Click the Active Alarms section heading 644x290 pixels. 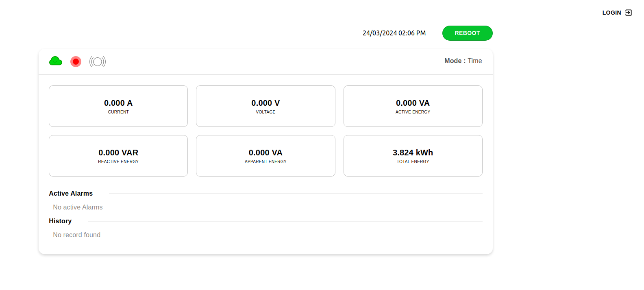point(71,193)
